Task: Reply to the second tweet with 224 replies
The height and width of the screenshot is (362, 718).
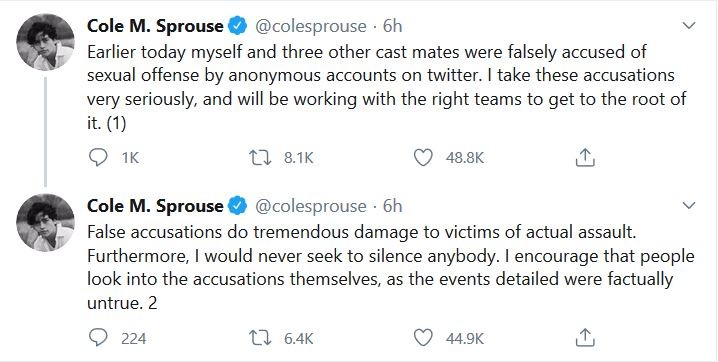Action: [x=98, y=338]
